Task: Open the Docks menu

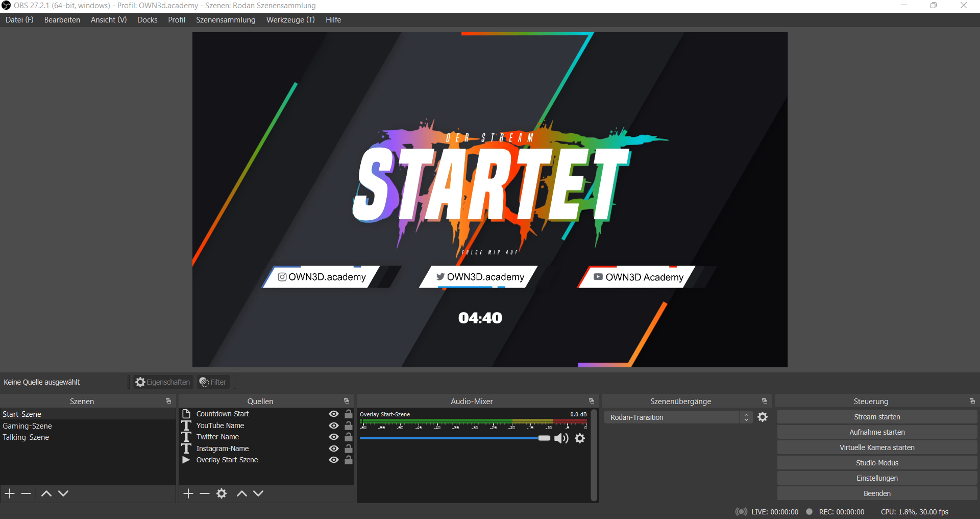Action: click(x=147, y=20)
